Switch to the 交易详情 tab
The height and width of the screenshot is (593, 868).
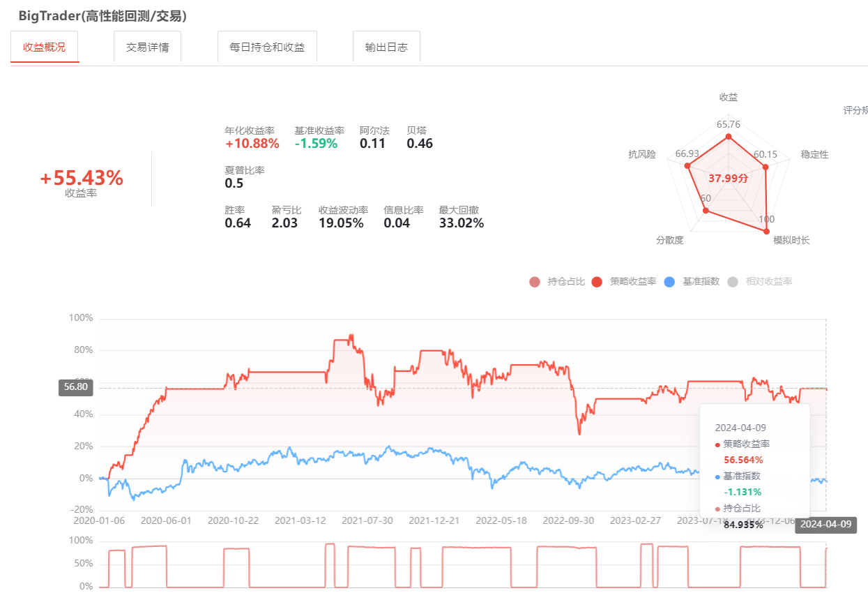pos(147,47)
